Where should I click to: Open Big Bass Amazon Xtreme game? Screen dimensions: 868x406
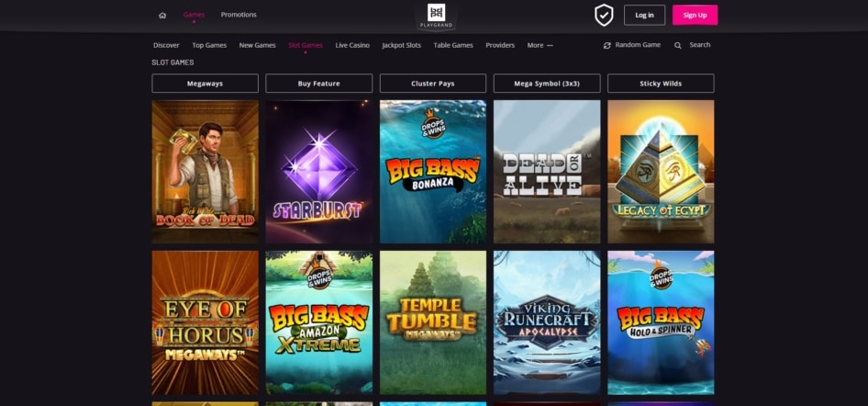[x=319, y=322]
